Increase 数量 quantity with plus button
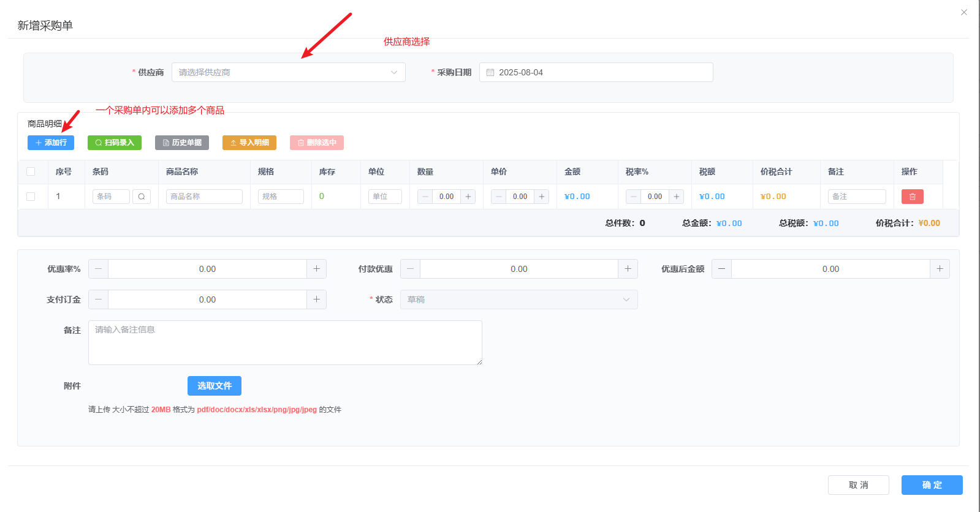980x512 pixels. click(468, 197)
